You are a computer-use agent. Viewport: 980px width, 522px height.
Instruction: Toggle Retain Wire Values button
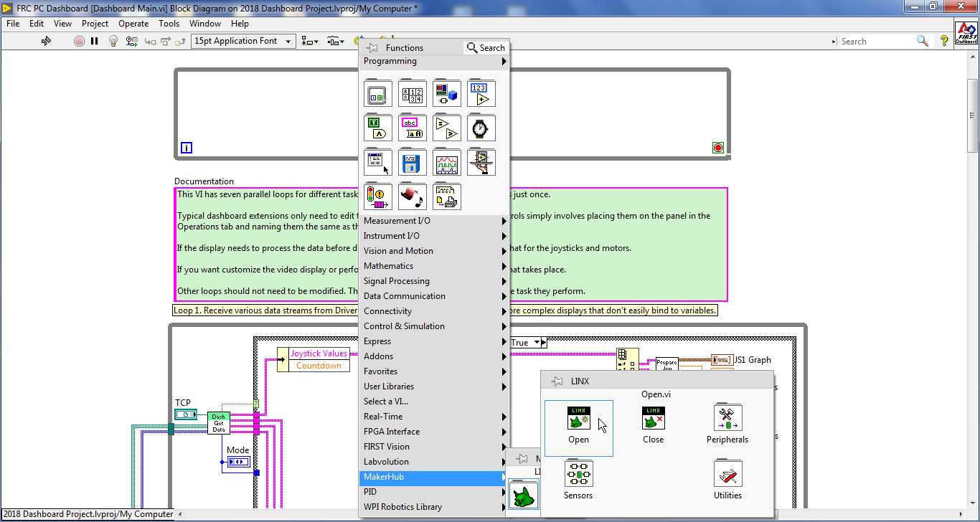tap(131, 41)
